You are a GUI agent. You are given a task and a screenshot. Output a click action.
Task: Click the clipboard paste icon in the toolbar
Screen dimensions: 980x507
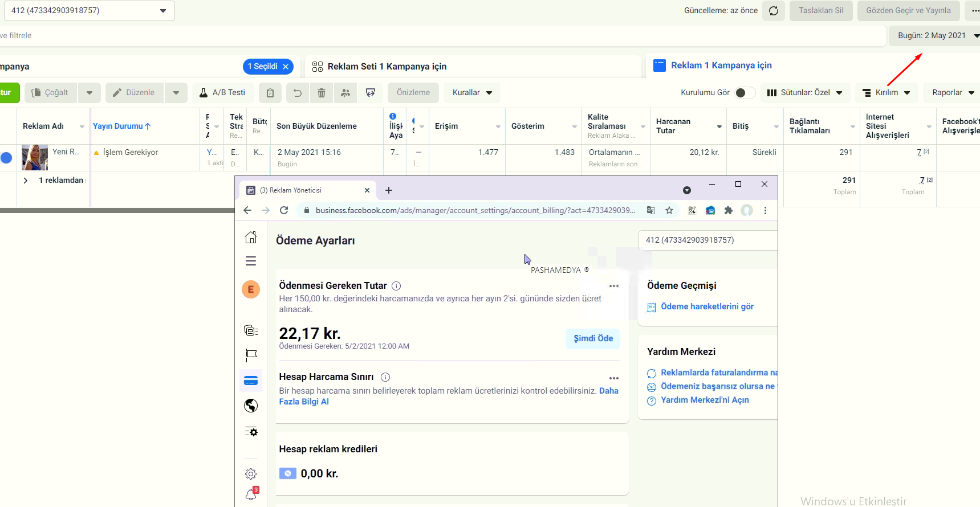[270, 93]
